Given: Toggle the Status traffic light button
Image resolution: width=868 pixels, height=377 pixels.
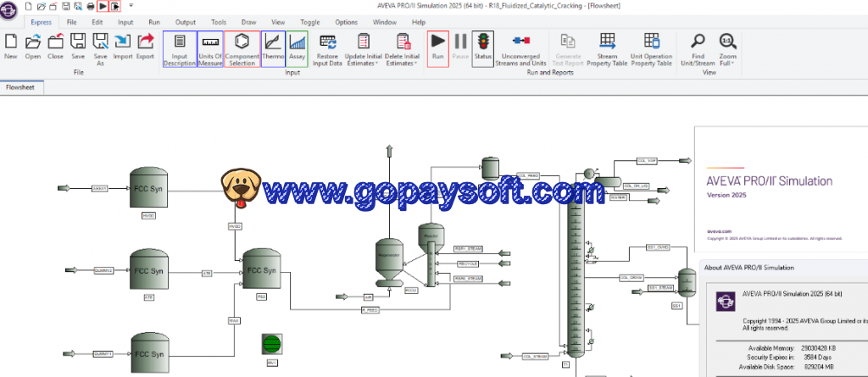Looking at the screenshot, I should 482,49.
